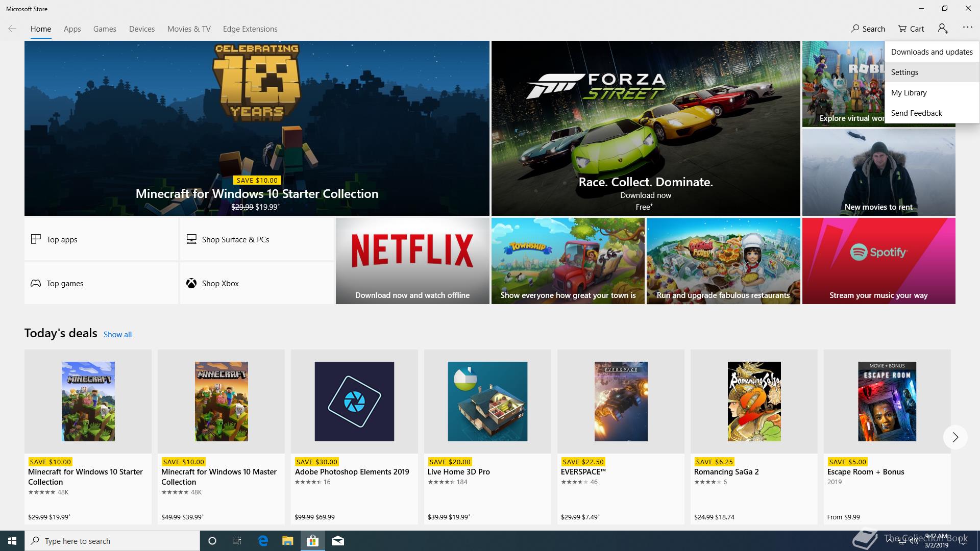Viewport: 980px width, 551px height.
Task: Open the Top games tile
Action: pos(101,283)
